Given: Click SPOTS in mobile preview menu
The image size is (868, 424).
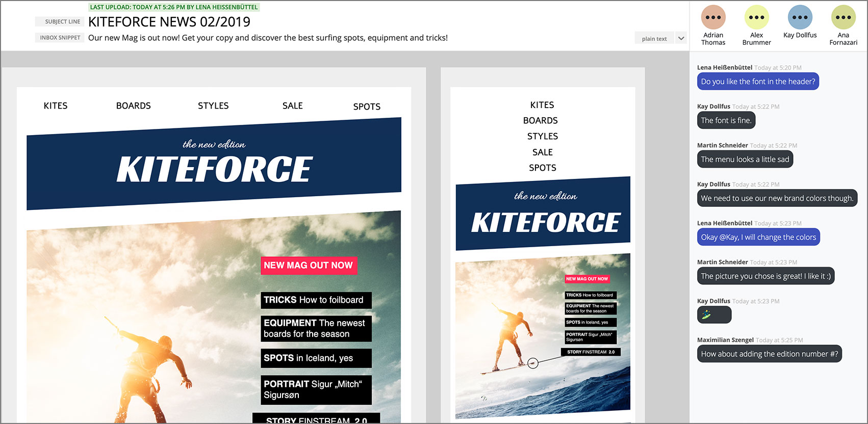Looking at the screenshot, I should pos(543,168).
